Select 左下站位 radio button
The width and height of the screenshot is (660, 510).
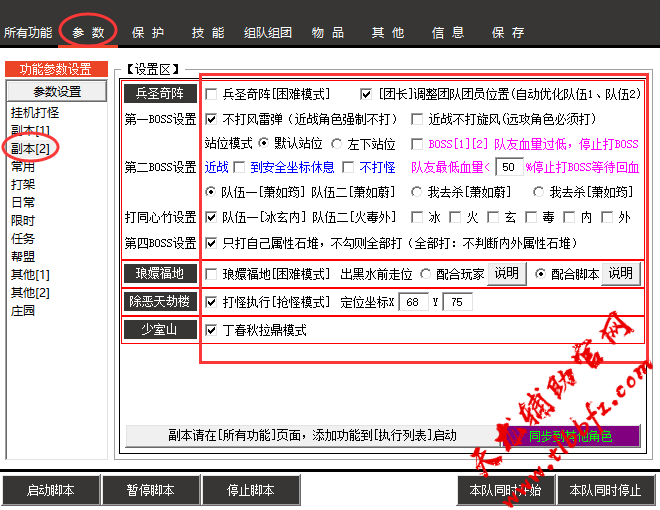coord(336,144)
